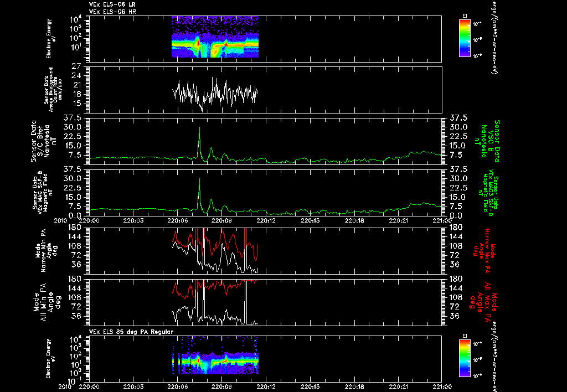Click "221:00" on the middle time axis
The width and height of the screenshot is (567, 392).
pyautogui.click(x=442, y=220)
